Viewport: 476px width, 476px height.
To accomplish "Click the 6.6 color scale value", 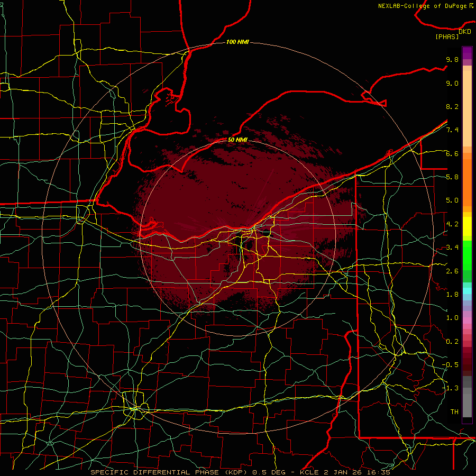I will [452, 153].
